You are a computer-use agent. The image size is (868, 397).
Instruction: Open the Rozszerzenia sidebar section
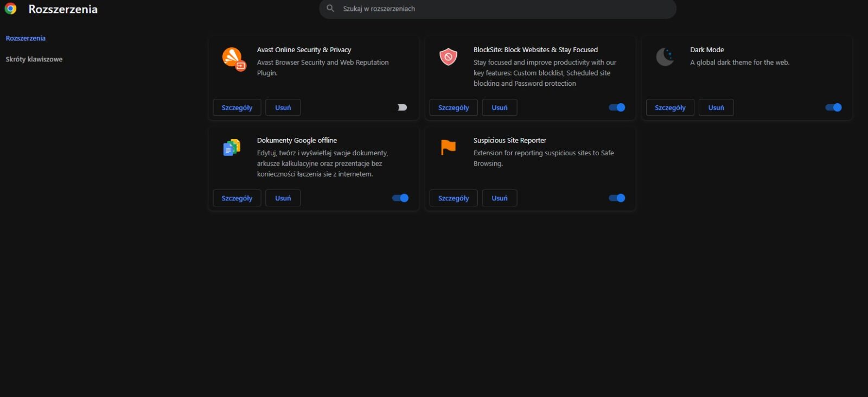(x=25, y=38)
